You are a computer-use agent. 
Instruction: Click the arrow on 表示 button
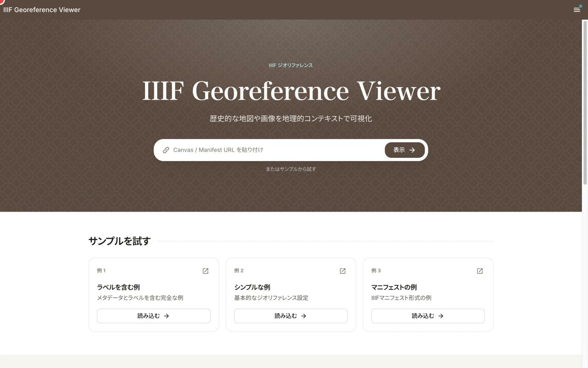click(x=412, y=150)
